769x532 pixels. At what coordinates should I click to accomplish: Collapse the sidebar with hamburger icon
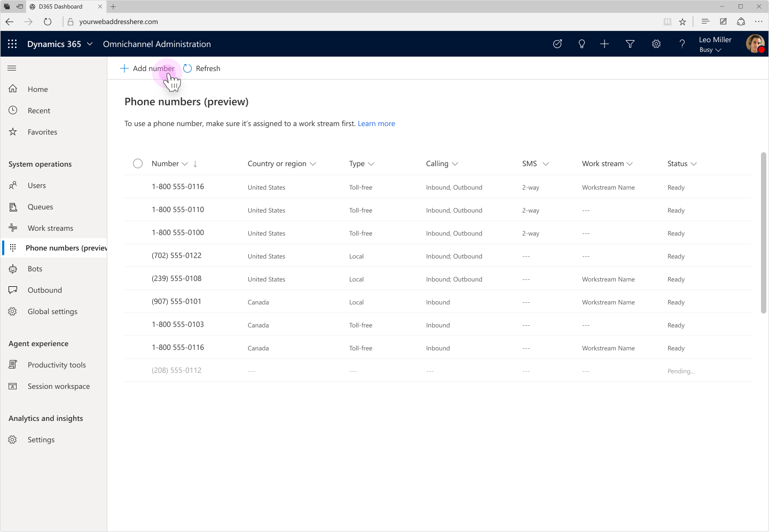tap(12, 68)
